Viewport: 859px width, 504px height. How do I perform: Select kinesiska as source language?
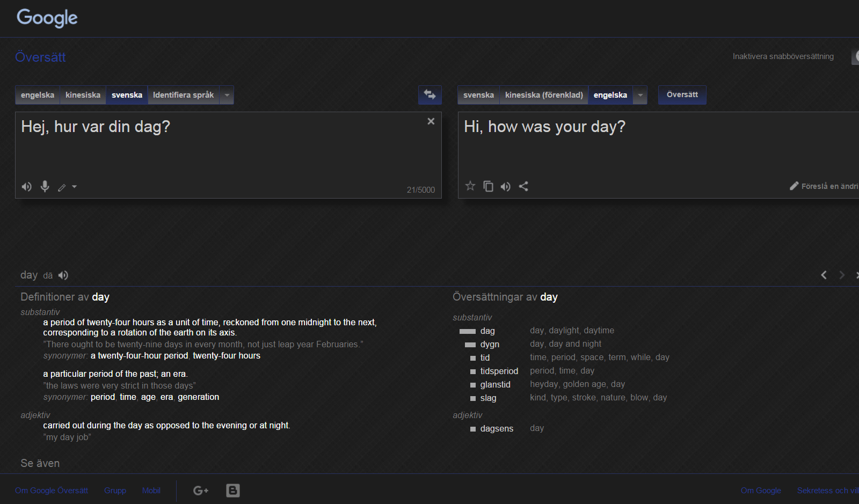coord(83,95)
